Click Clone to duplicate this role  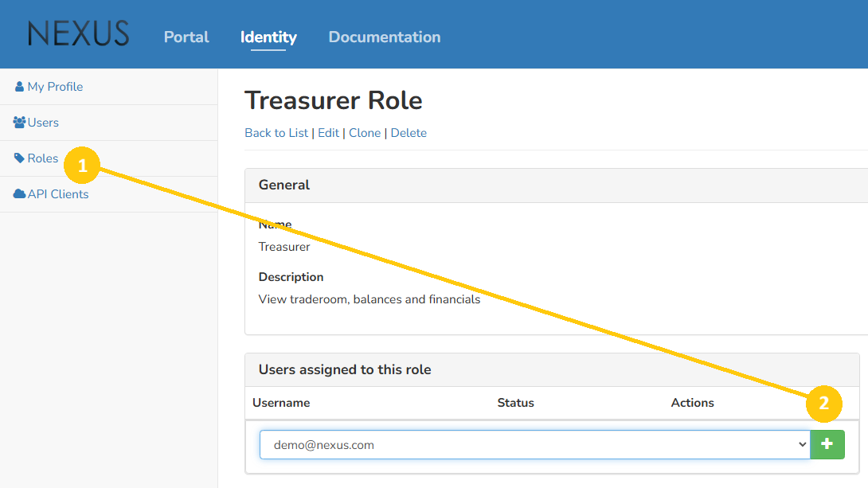(x=365, y=132)
